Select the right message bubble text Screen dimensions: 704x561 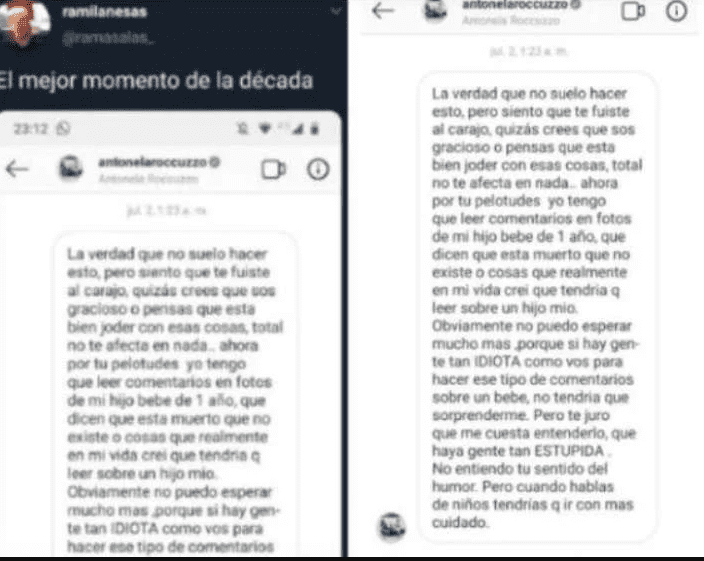pos(537,307)
